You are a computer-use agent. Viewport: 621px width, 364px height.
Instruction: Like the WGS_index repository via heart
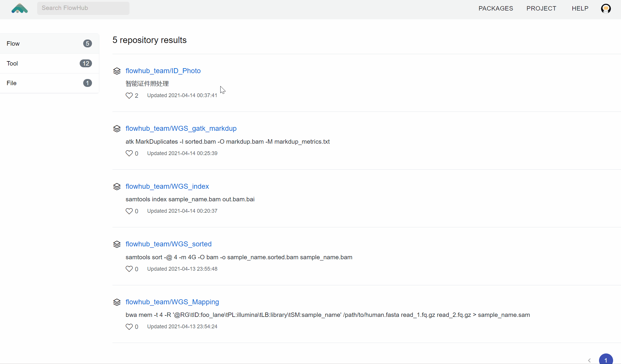[x=129, y=211]
